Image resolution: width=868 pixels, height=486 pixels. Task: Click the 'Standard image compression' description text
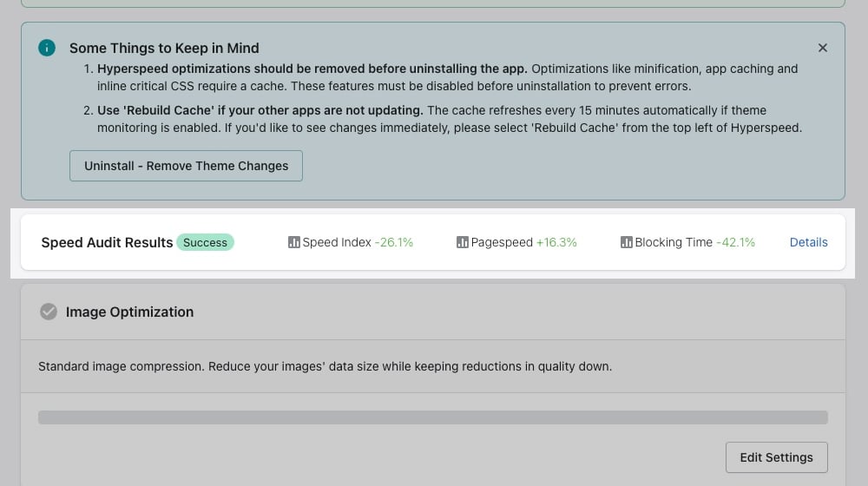coord(325,366)
